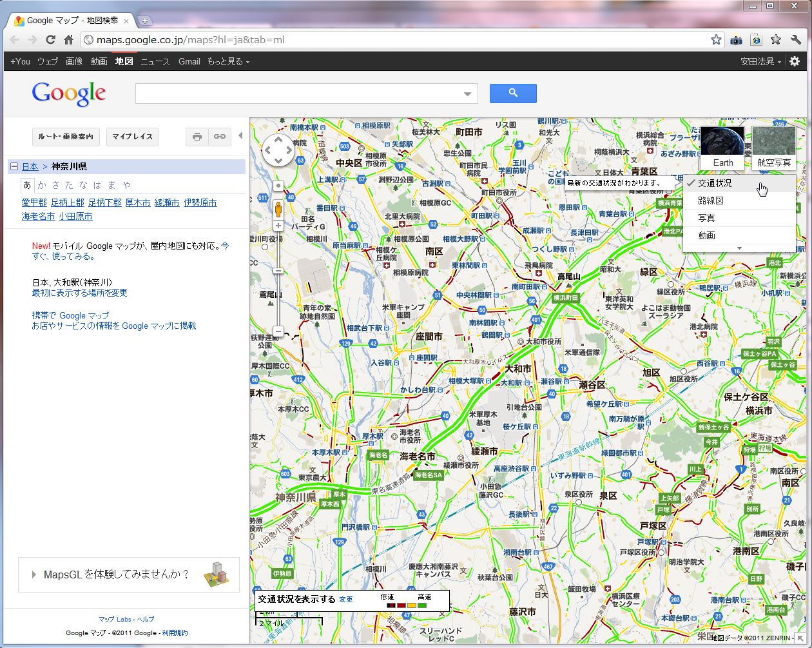Viewport: 812px width, 648px height.
Task: Enable the 路線図 transit layer option
Action: [x=711, y=201]
